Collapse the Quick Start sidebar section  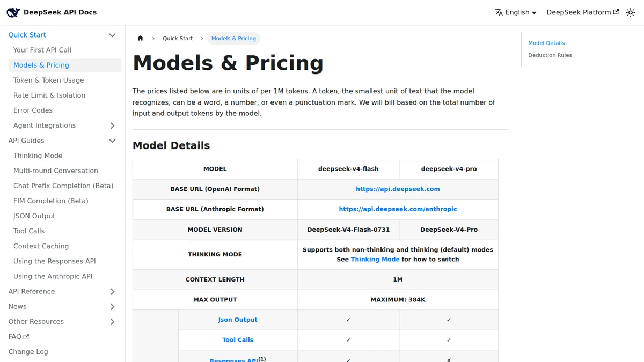pos(112,35)
